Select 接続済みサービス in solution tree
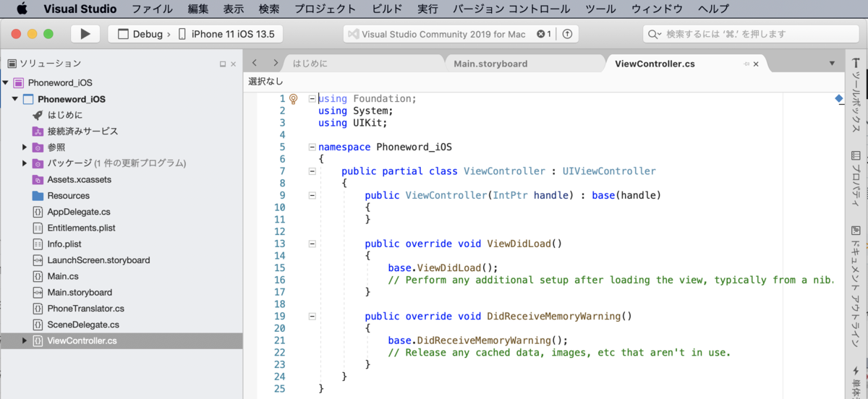868x399 pixels. (83, 132)
